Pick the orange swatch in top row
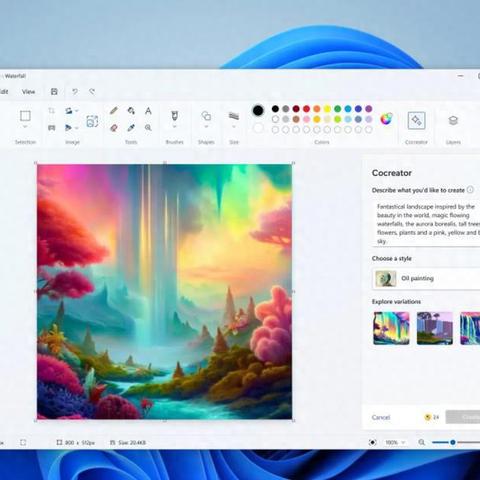 click(317, 109)
